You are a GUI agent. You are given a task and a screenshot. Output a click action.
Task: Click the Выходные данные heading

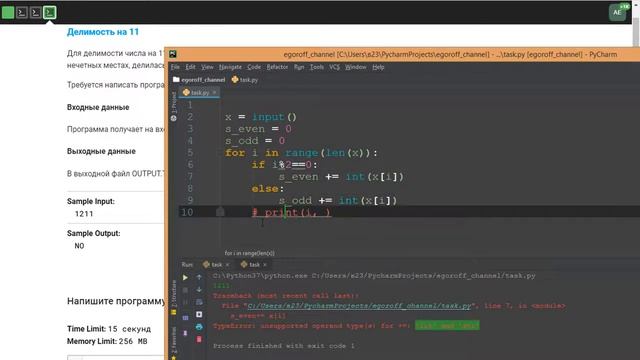pos(101,151)
